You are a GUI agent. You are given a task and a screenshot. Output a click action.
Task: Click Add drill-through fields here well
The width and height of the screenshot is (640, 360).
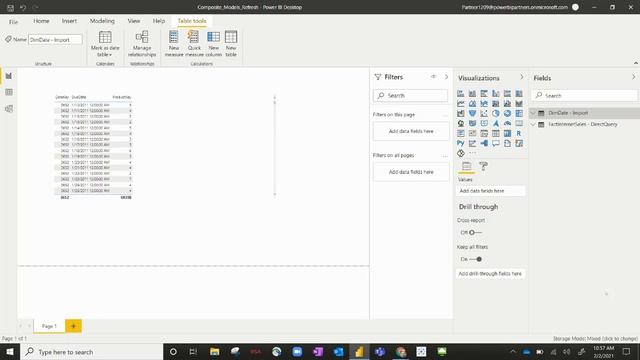(490, 273)
